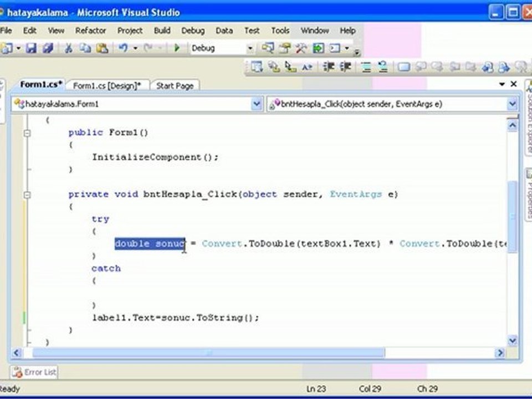Screen dimensions: 532x399
Task: Start debugging with green play icon
Action: pos(177,48)
